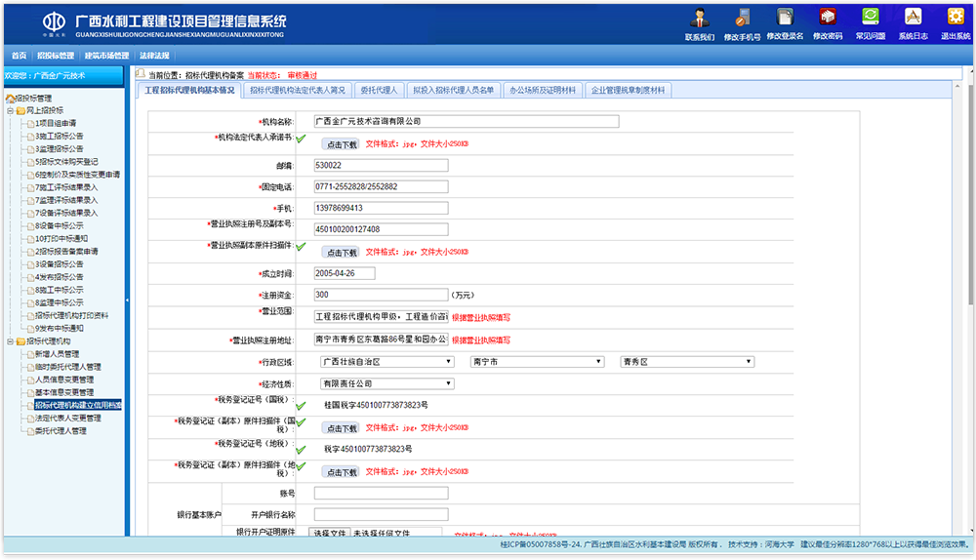976x560 pixels.
Task: Open 基本信息变更管理 in the tree
Action: 64,392
